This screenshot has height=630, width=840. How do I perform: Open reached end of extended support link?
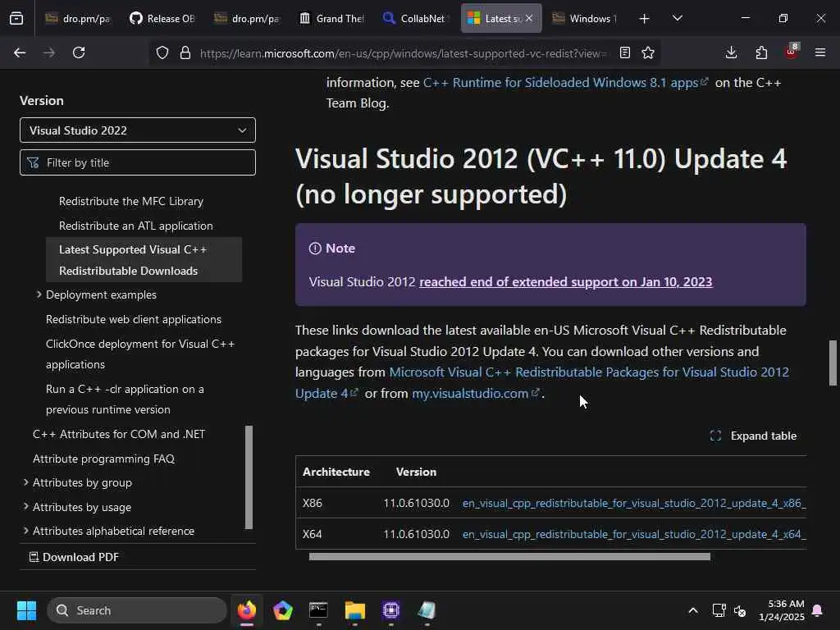pyautogui.click(x=566, y=282)
